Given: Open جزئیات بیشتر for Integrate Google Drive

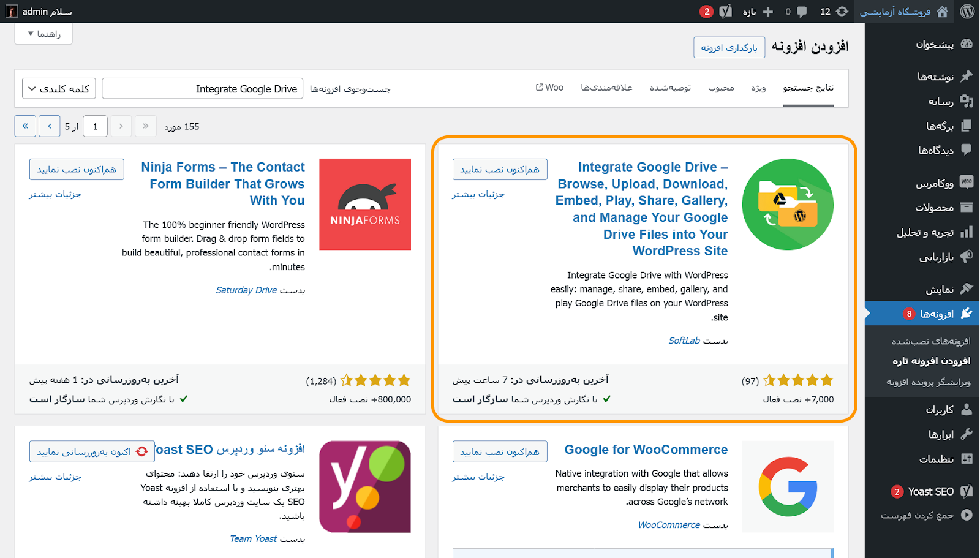Looking at the screenshot, I should (478, 194).
